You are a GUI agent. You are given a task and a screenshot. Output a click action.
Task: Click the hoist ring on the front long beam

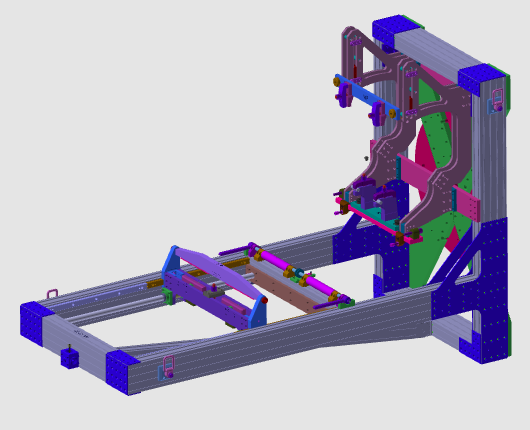point(168,366)
